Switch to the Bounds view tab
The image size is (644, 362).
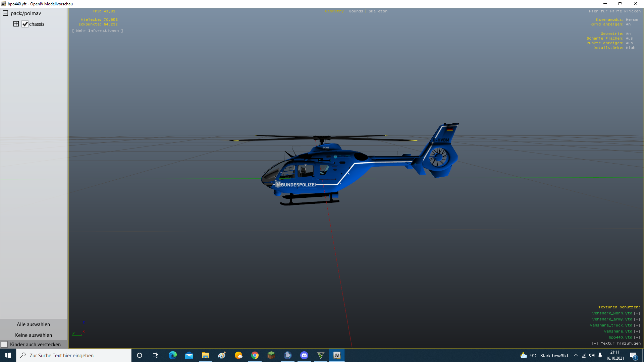tap(356, 11)
